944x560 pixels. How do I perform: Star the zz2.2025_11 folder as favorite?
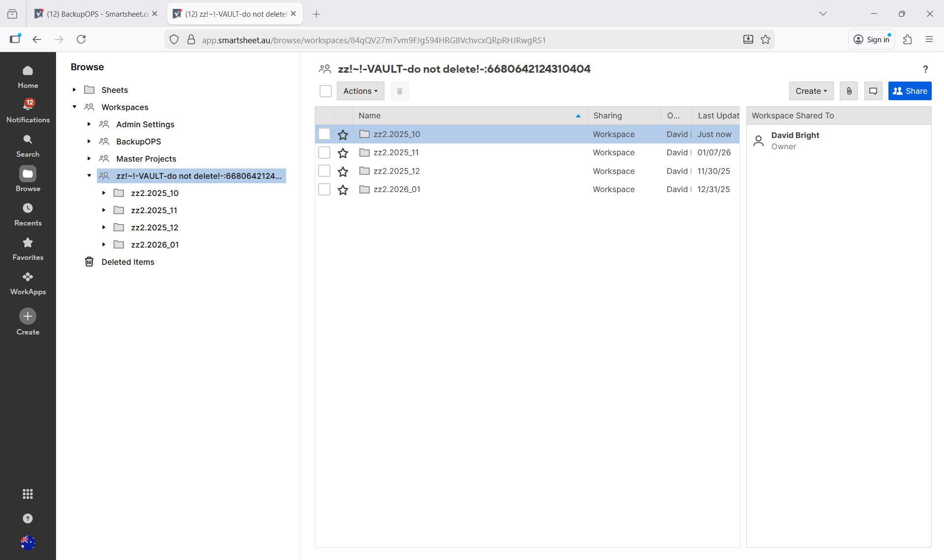[x=343, y=153]
